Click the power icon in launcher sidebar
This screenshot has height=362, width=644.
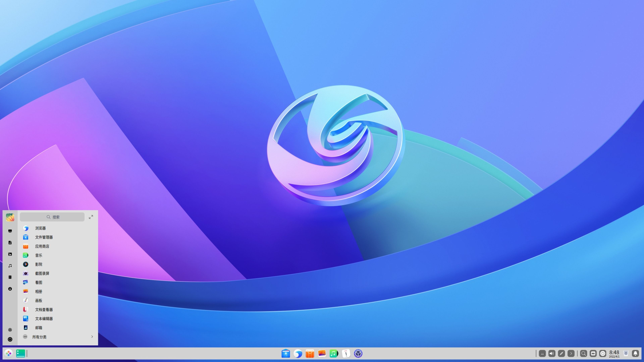click(10, 339)
